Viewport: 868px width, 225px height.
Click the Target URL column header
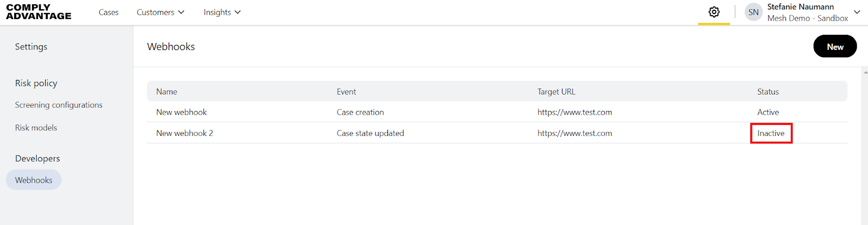pos(556,92)
